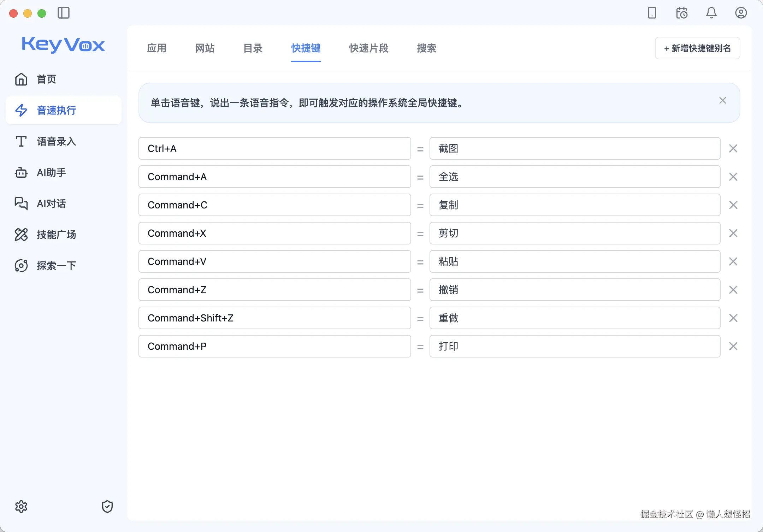763x532 pixels.
Task: Switch to the 快速片段 tab
Action: click(368, 48)
